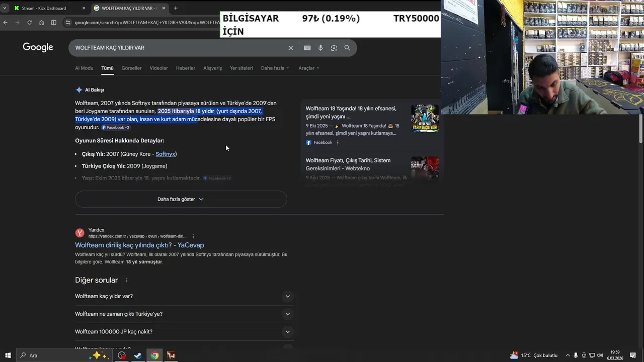Click the Facebook +2 source chip
Image resolution: width=644 pixels, height=362 pixels.
[x=116, y=127]
